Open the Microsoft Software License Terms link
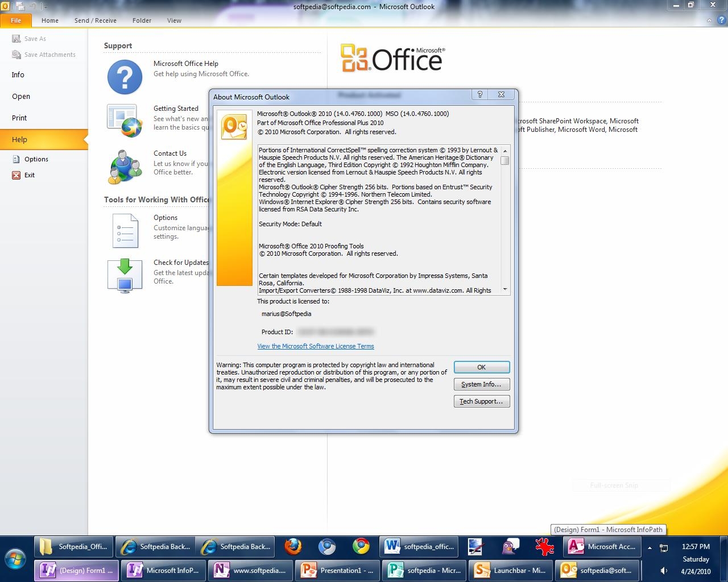The height and width of the screenshot is (582, 728). coord(316,346)
